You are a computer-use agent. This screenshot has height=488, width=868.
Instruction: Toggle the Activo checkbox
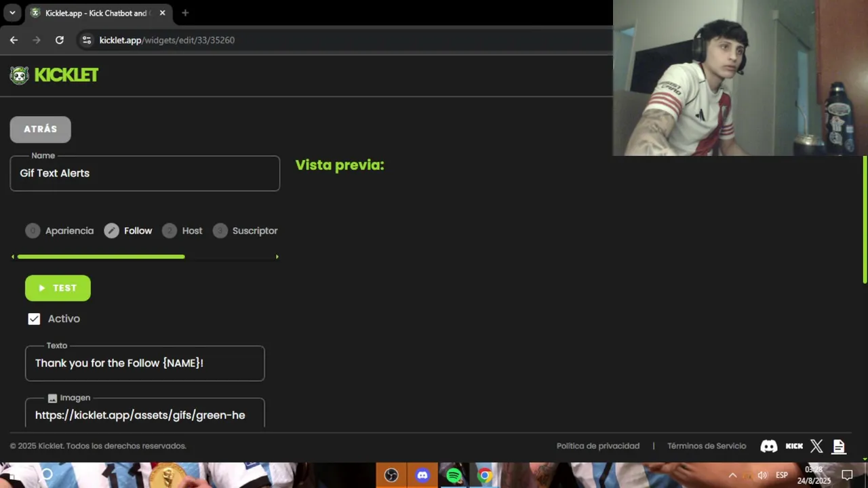point(34,319)
